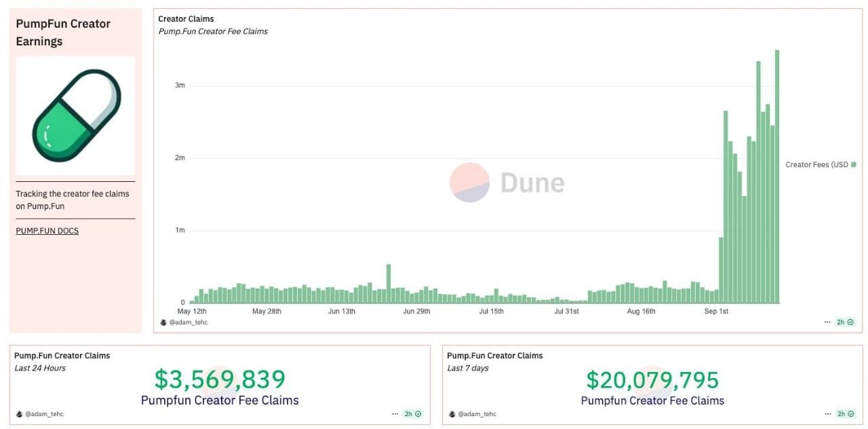Click the green pill logo image
This screenshot has height=429, width=868.
(x=76, y=116)
